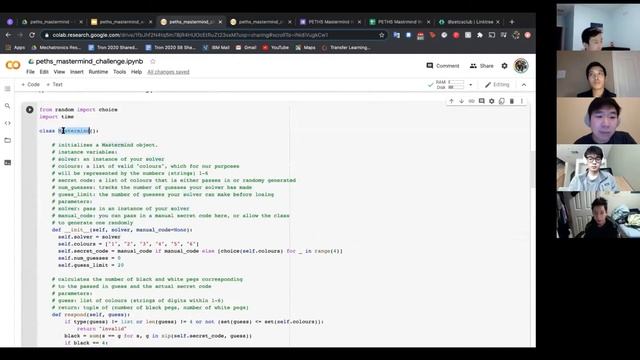The image size is (640, 360).
Task: Add a text cell with + Text
Action: tap(54, 84)
